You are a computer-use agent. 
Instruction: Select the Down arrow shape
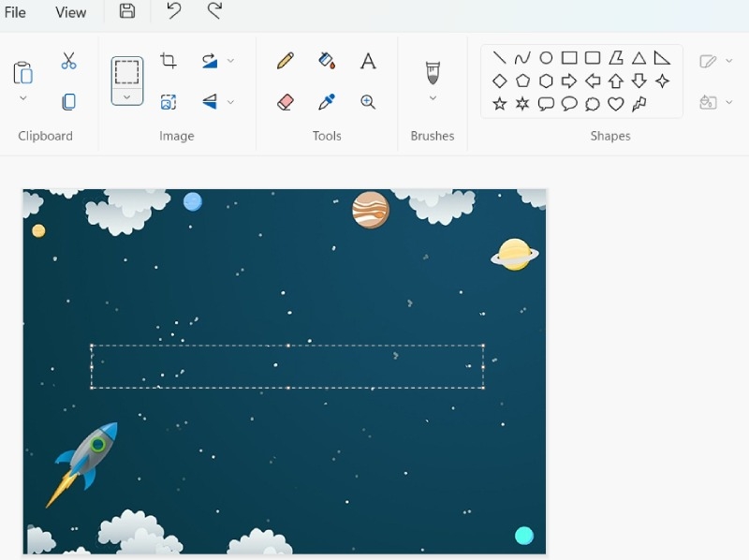[639, 81]
